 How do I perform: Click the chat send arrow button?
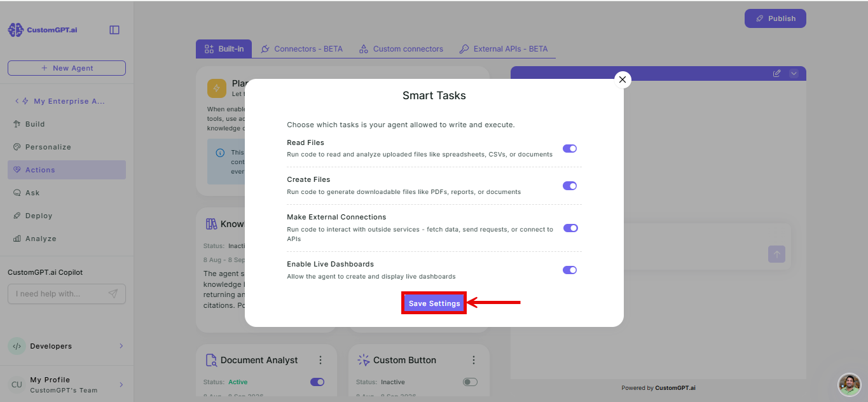(x=776, y=254)
